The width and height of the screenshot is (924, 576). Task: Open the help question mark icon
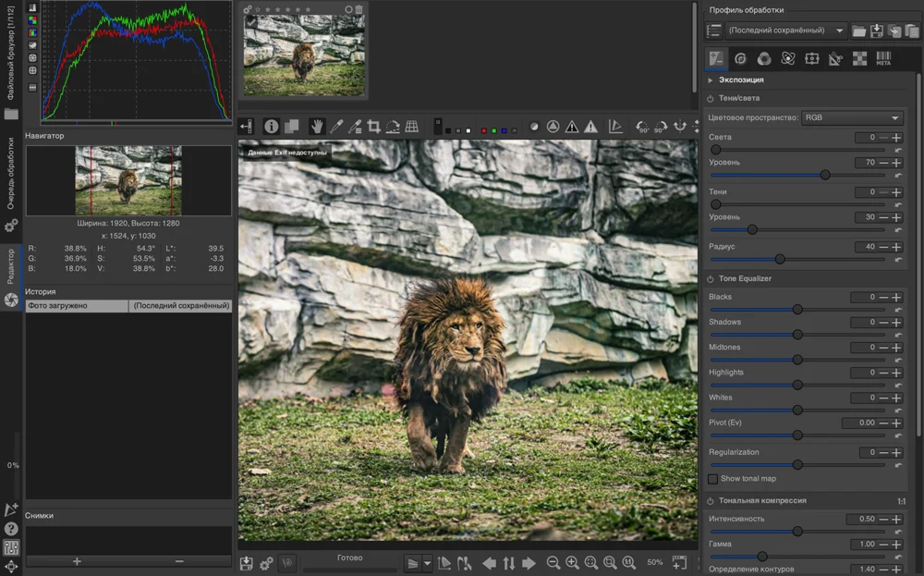11,529
